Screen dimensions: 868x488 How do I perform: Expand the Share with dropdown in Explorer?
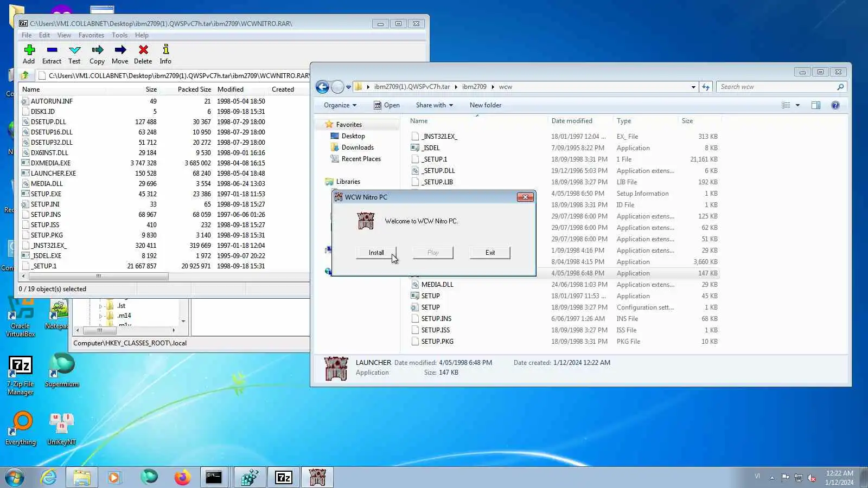click(x=435, y=105)
